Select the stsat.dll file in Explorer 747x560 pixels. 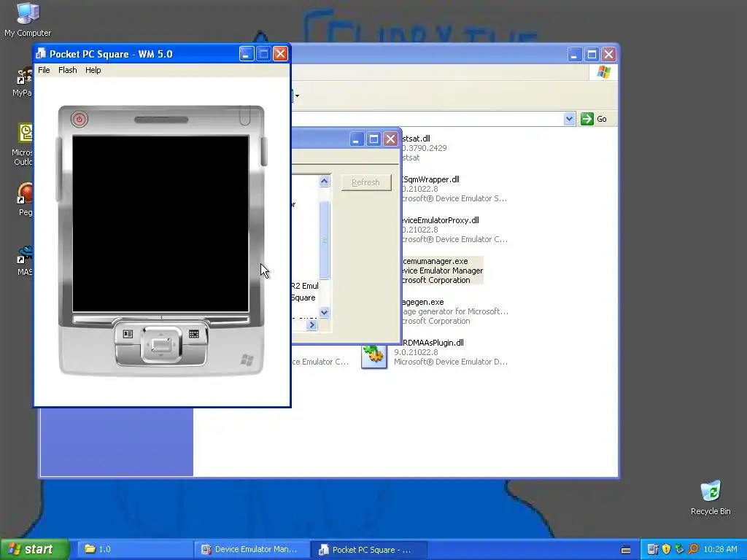416,139
